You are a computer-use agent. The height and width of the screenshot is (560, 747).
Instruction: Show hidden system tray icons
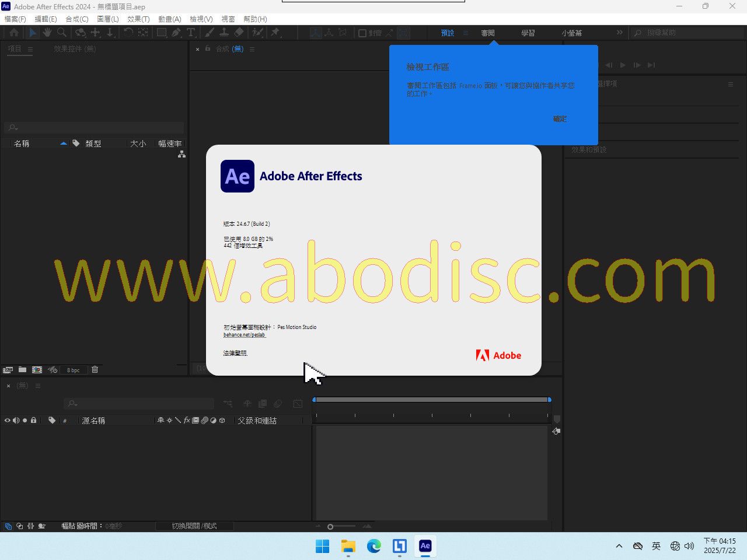pos(619,546)
